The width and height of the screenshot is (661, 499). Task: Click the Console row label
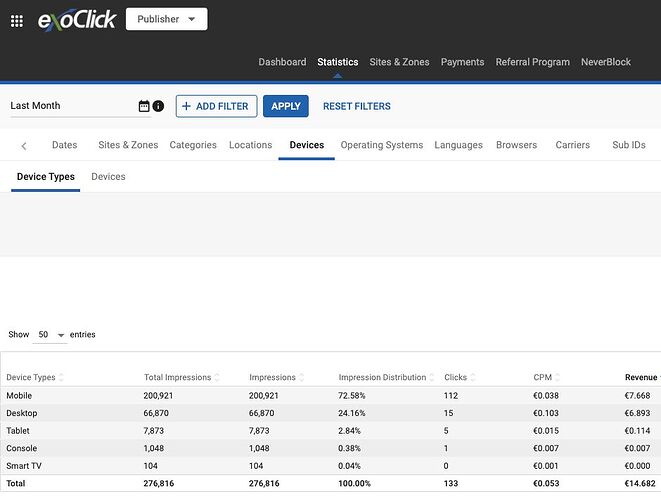[x=21, y=448]
